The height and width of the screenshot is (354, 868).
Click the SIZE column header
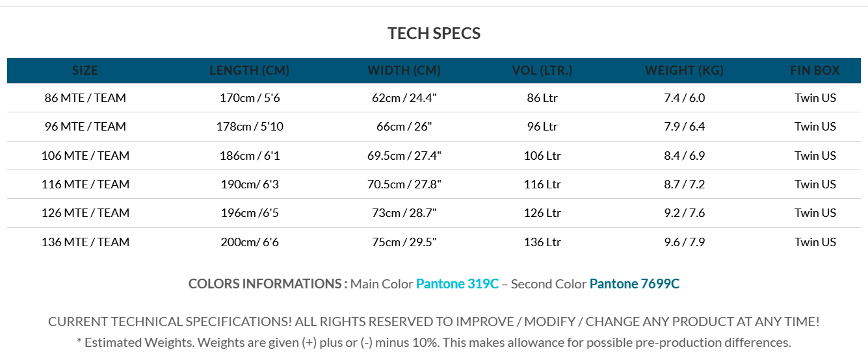pyautogui.click(x=85, y=71)
